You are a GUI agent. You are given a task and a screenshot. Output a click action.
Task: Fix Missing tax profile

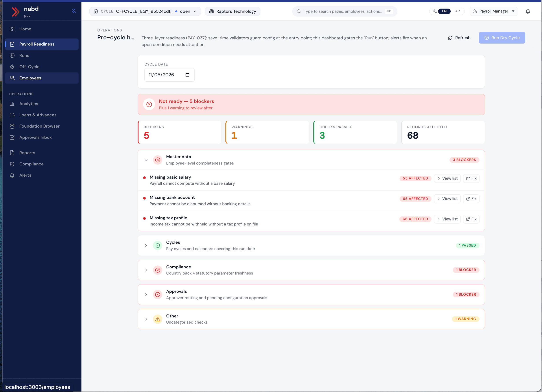(471, 219)
